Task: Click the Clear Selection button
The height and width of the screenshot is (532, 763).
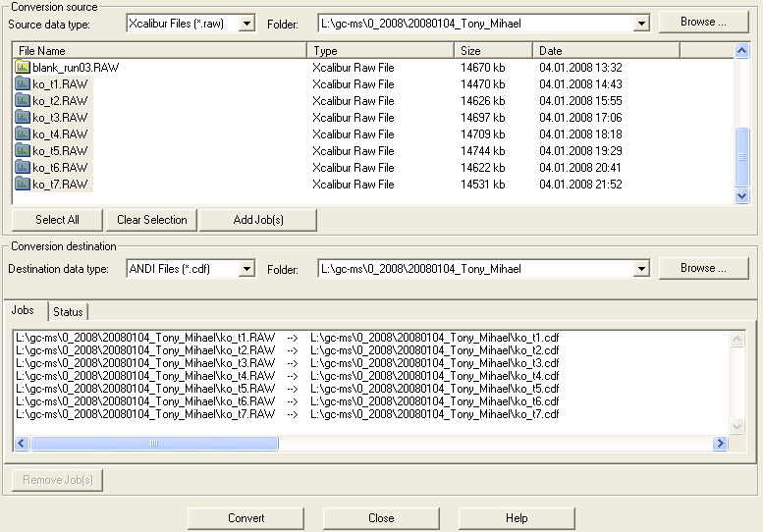Action: pyautogui.click(x=151, y=220)
